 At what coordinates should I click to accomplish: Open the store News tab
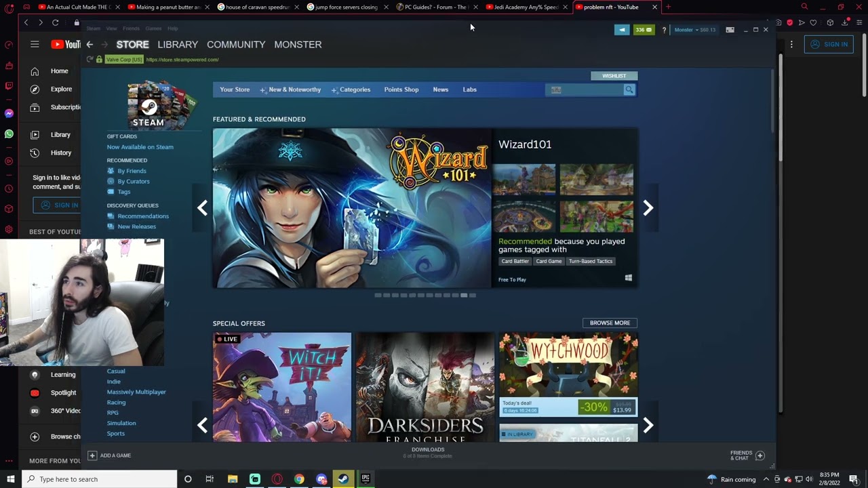click(x=441, y=89)
